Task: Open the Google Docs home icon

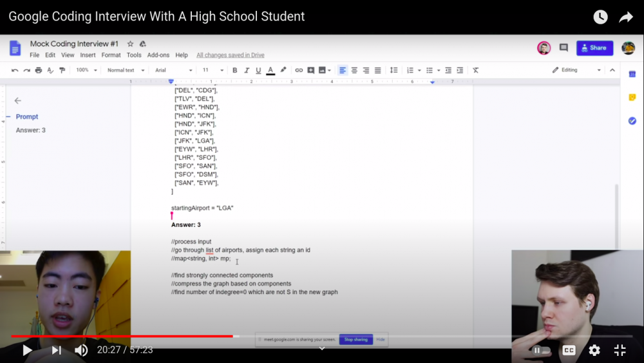Action: click(x=15, y=48)
